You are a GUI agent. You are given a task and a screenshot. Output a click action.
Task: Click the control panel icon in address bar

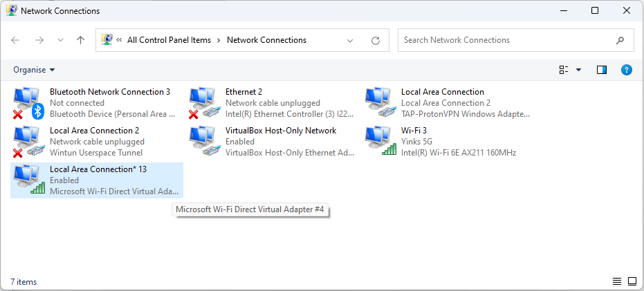click(107, 39)
